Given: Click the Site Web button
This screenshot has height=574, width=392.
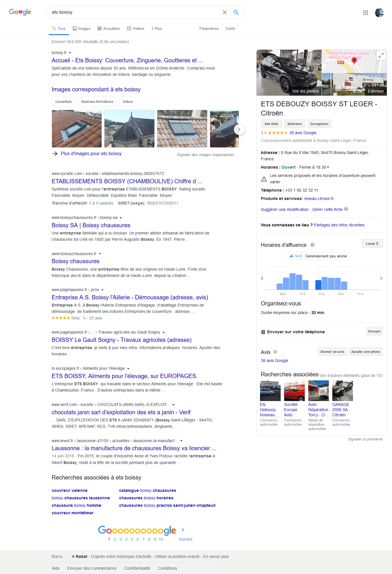Looking at the screenshot, I should pyautogui.click(x=271, y=124).
